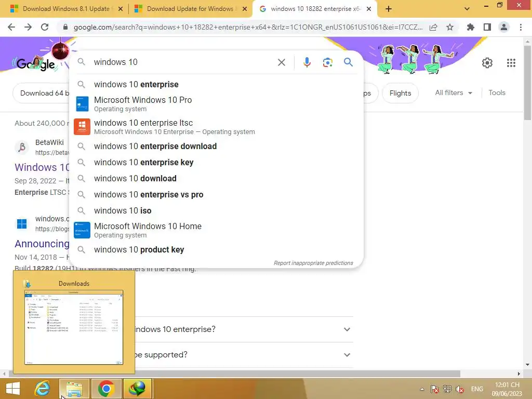The image size is (532, 399).
Task: Open Announcing Windows blog result link
Action: 42,244
